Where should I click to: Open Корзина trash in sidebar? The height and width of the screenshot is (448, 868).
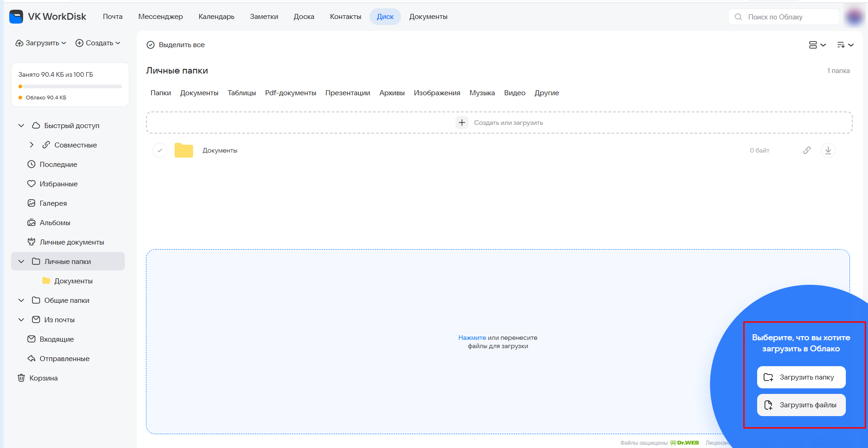pyautogui.click(x=43, y=378)
